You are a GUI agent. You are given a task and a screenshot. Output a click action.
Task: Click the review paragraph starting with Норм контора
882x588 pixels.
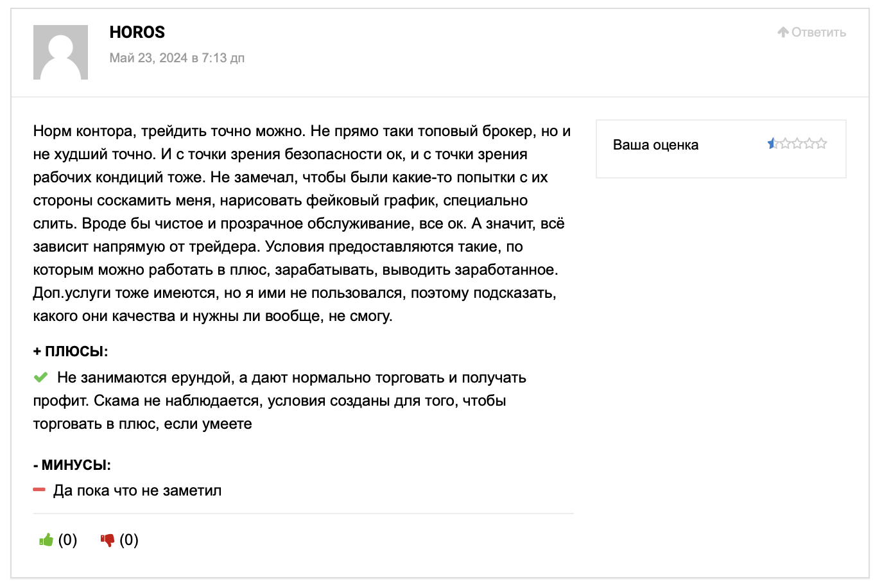pos(302,223)
